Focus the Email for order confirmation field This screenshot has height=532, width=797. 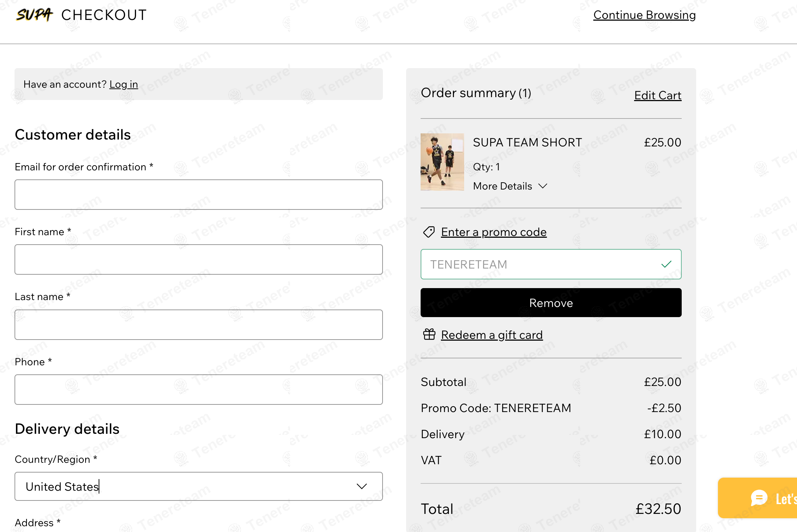click(x=199, y=195)
